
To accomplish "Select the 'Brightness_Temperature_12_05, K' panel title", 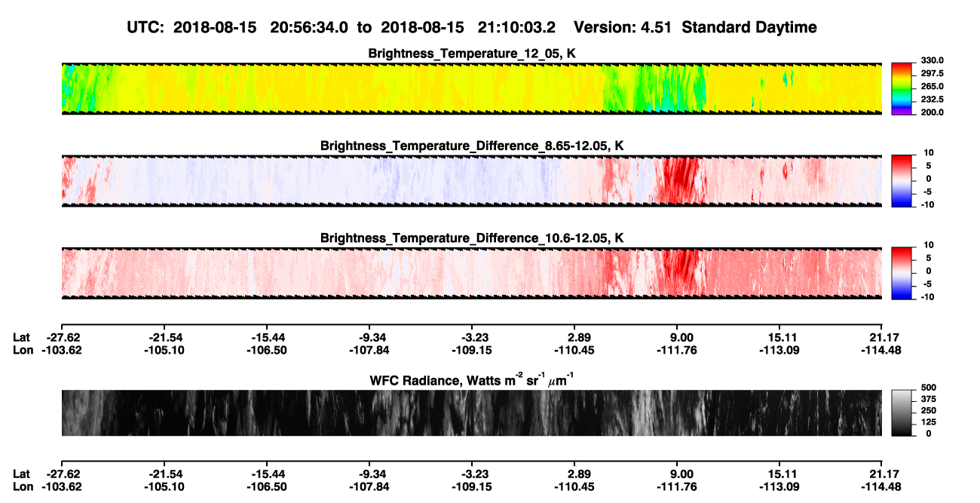I will [x=472, y=54].
